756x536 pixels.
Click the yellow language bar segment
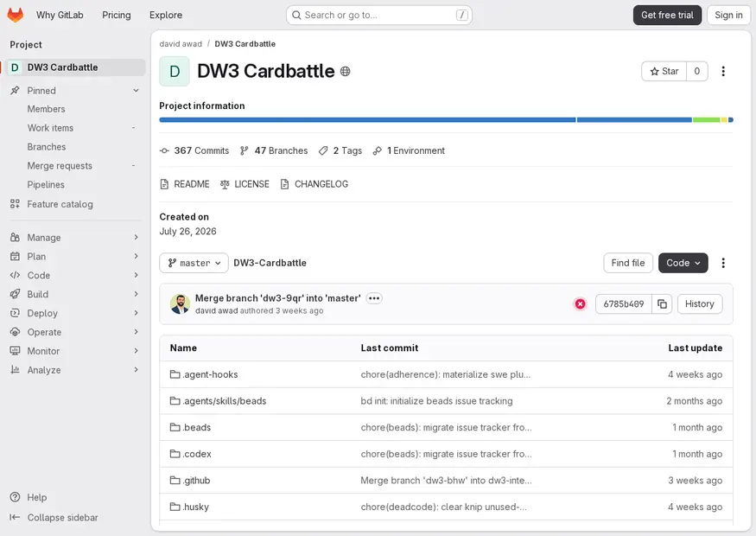click(724, 119)
